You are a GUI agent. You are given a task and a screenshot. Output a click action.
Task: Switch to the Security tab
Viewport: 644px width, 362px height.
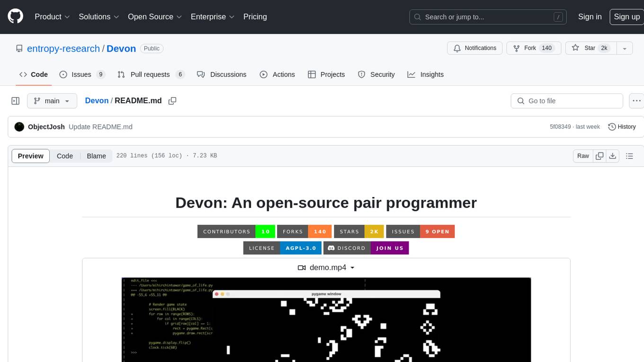point(376,74)
